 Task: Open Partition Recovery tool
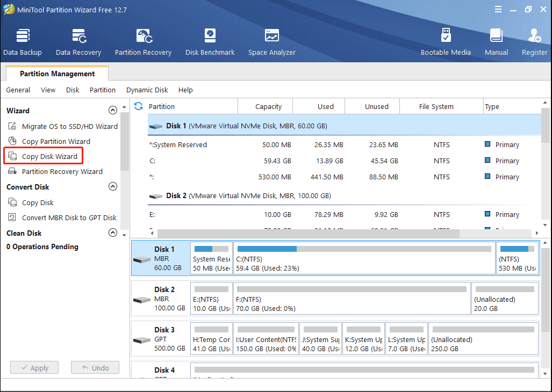(x=144, y=42)
